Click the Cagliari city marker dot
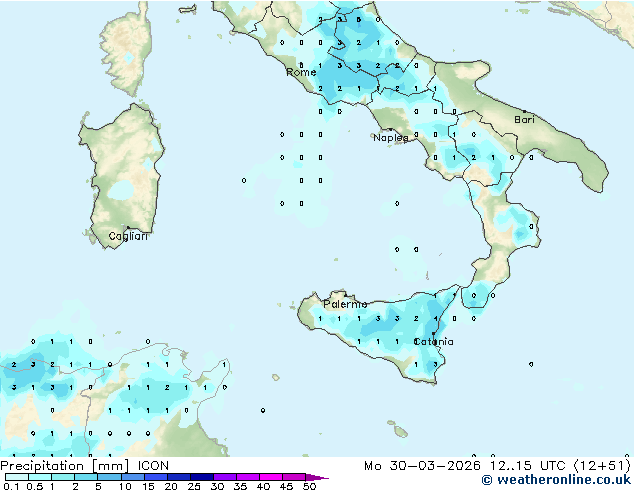Screen dimensions: 634x490 pyautogui.click(x=128, y=228)
